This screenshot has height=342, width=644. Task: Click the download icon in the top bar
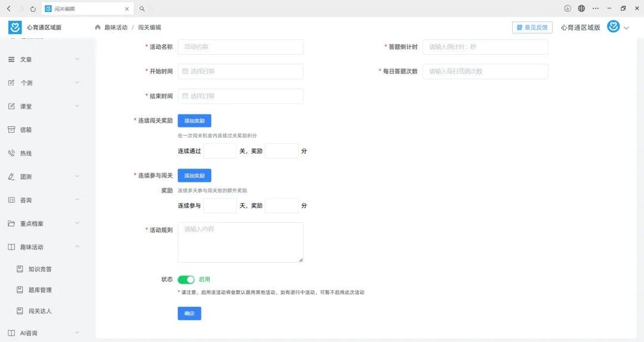click(568, 8)
